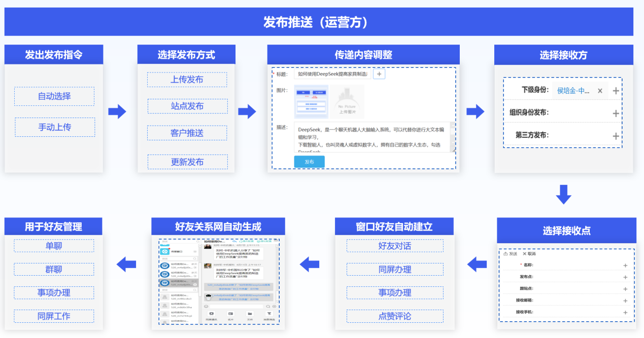Click the 标题 input field
644x338 pixels.
pyautogui.click(x=333, y=74)
